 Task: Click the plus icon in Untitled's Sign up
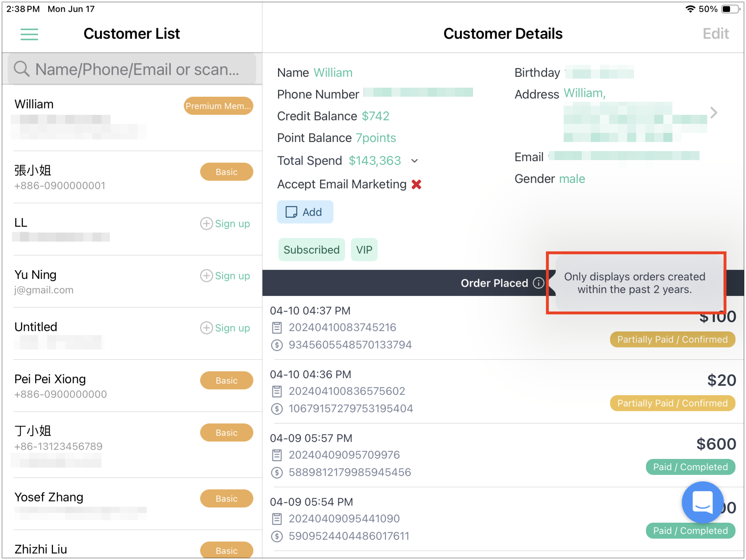(206, 328)
